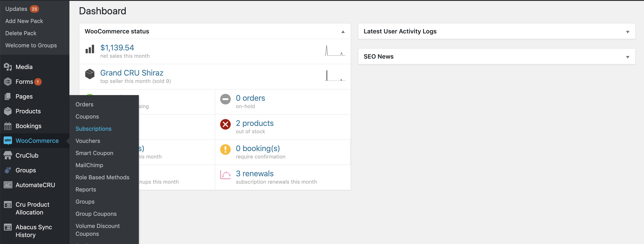
Task: Click the Products box icon in sidebar
Action: [x=8, y=111]
